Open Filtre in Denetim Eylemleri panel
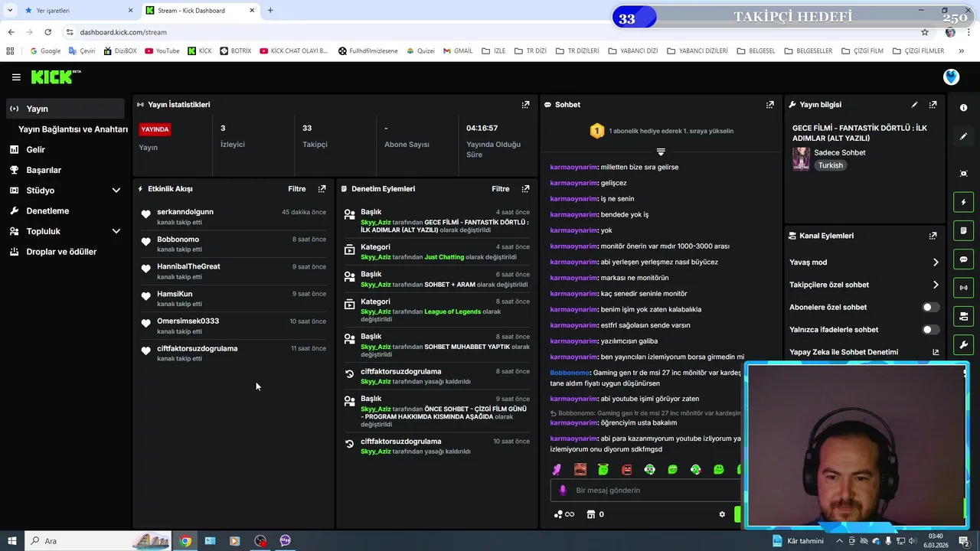Screen dimensions: 980x551 (x=500, y=189)
